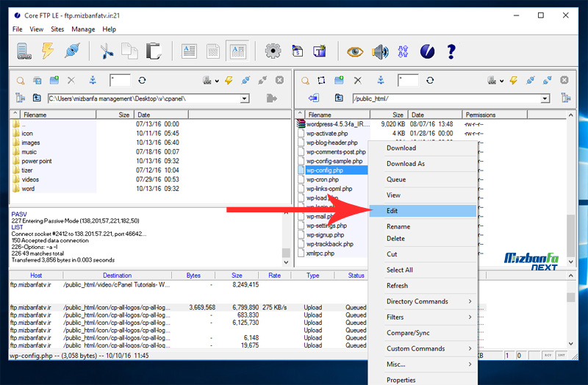Click the new folder icon in local panel
The height and width of the screenshot is (385, 588).
click(54, 80)
